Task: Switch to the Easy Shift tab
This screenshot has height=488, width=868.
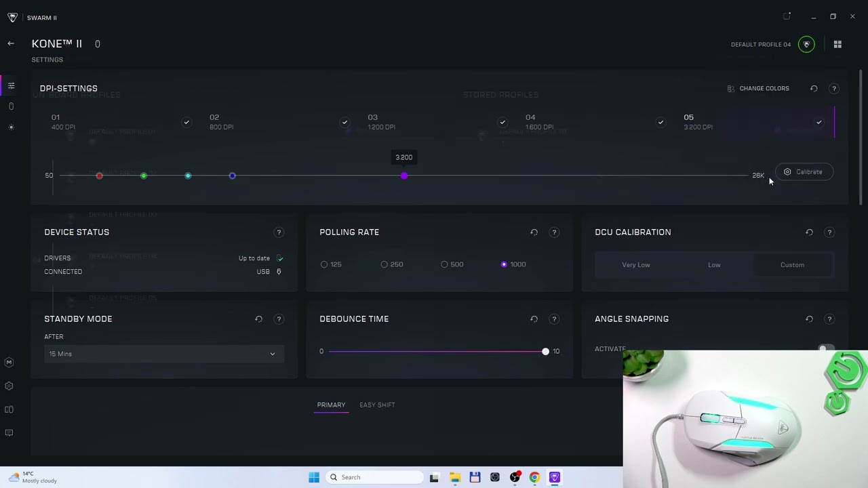Action: (x=377, y=405)
